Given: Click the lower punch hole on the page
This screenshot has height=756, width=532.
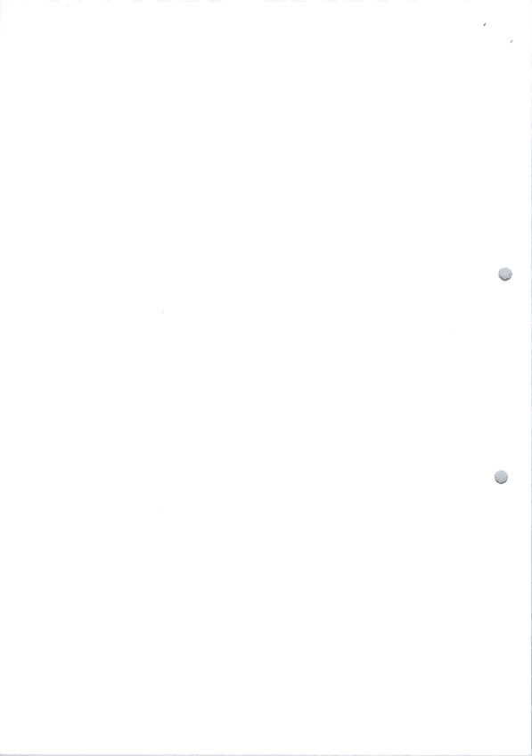Looking at the screenshot, I should point(501,477).
